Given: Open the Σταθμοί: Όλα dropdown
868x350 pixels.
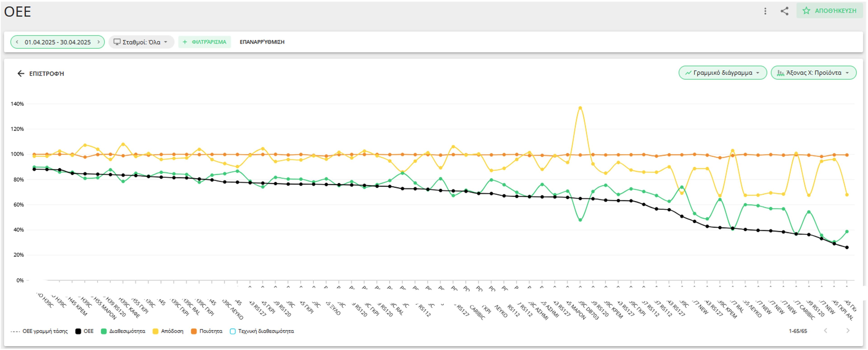Looking at the screenshot, I should [140, 42].
